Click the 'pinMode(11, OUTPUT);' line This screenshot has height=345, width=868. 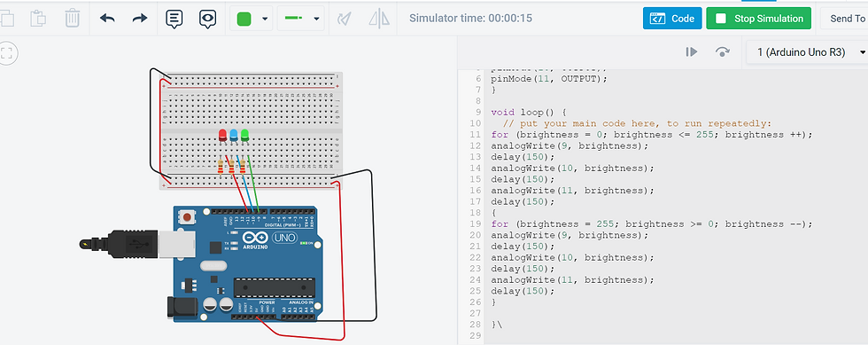(x=549, y=79)
